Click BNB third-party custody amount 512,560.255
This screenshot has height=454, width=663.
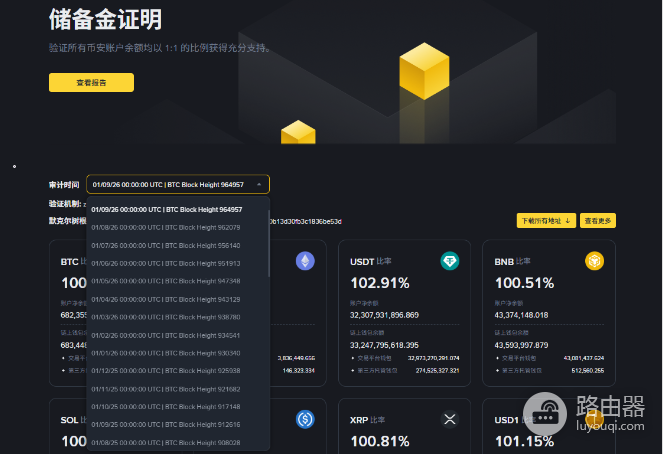point(587,370)
